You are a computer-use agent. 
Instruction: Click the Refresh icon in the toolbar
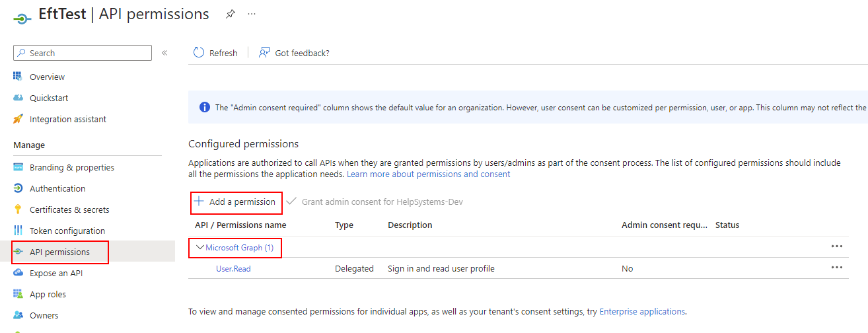[199, 53]
